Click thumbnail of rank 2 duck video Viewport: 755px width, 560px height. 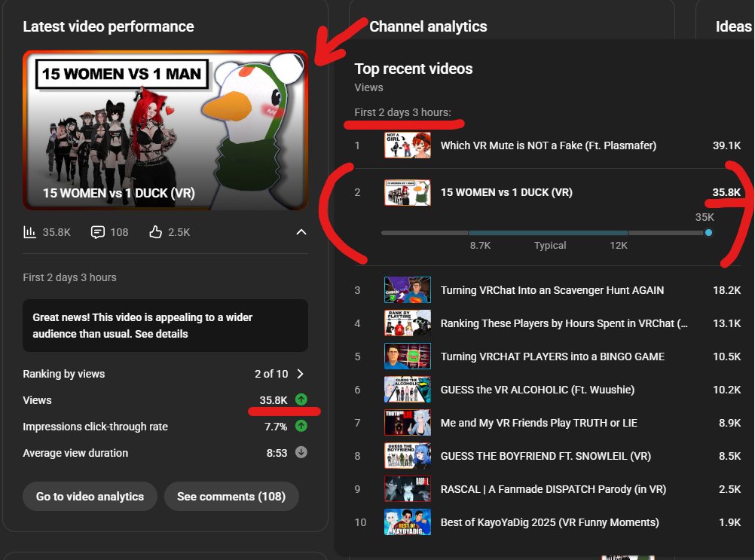tap(408, 193)
